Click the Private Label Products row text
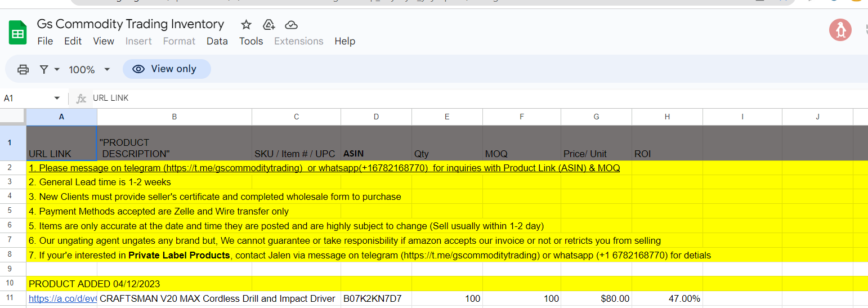 click(369, 256)
